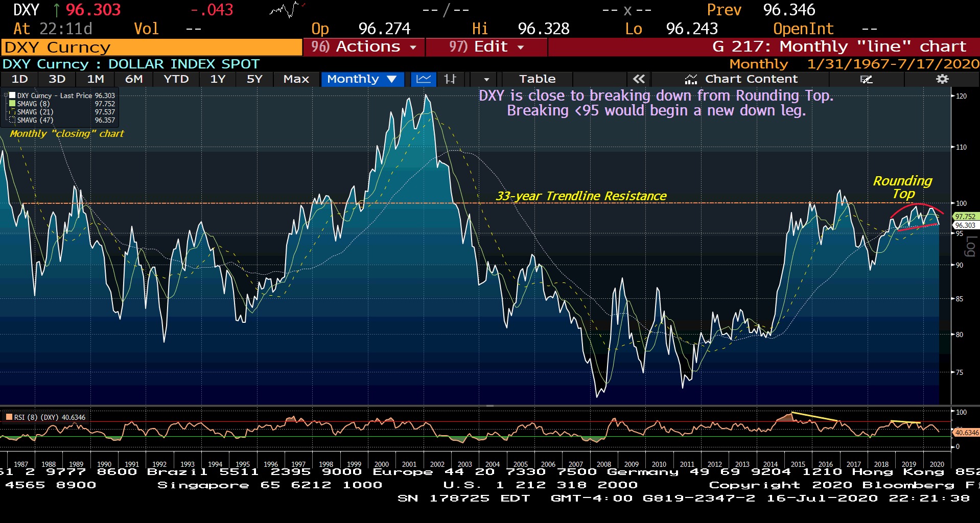Click the 120 price axis label
This screenshot has width=980, height=523.
click(961, 96)
